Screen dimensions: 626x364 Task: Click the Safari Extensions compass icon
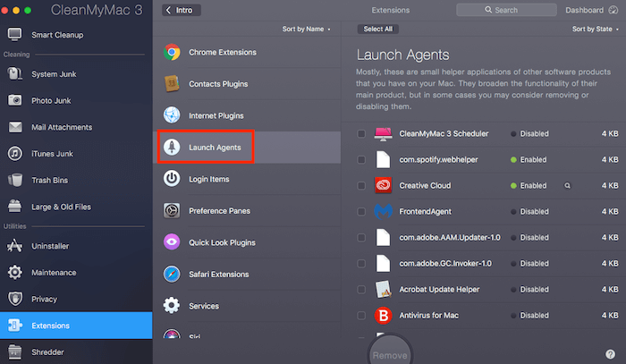tap(172, 274)
